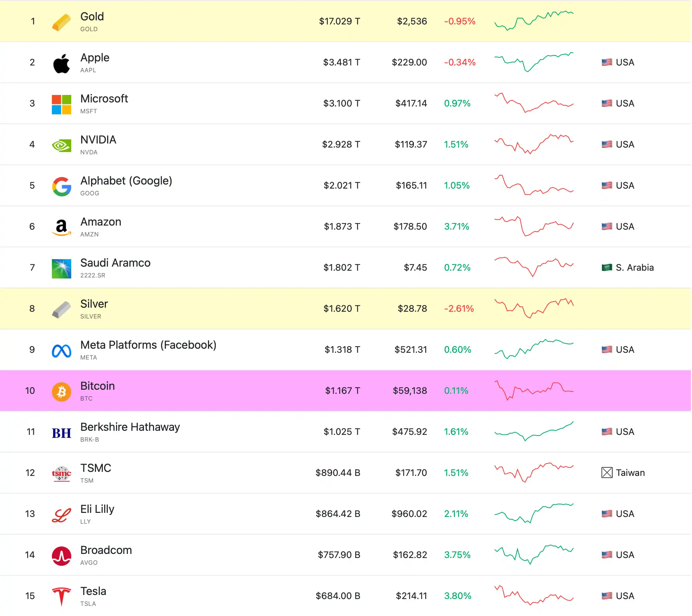
Task: Click the Broadcom red circle logo
Action: click(61, 556)
